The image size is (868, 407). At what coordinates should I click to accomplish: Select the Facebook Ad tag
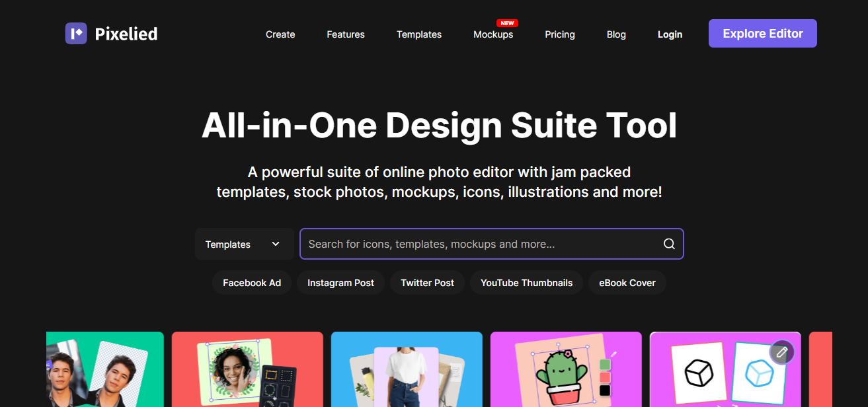[252, 283]
